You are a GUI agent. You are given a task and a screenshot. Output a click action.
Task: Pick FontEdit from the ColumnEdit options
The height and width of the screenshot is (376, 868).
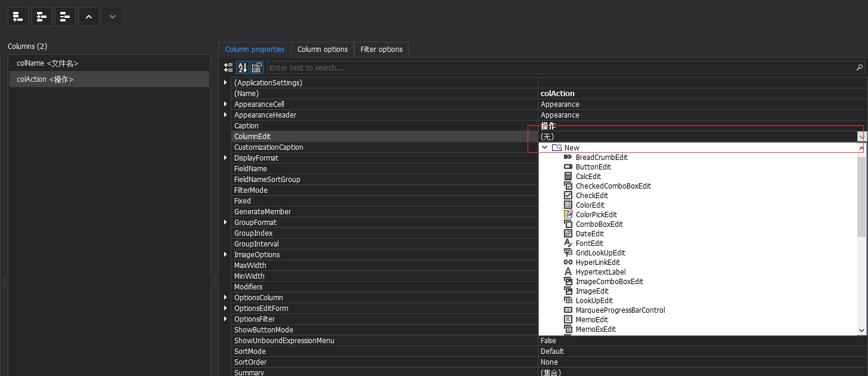(589, 243)
